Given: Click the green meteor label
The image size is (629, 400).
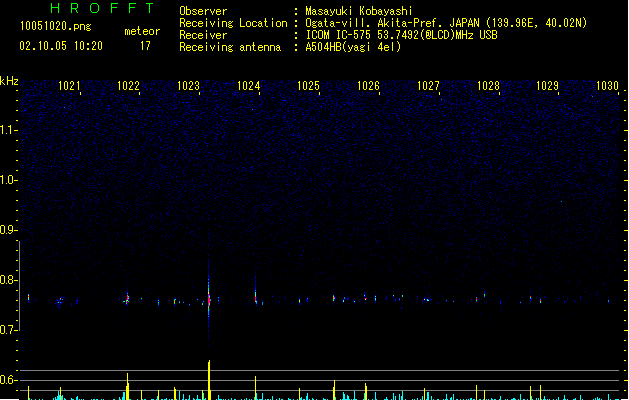Looking at the screenshot, I should 142,31.
